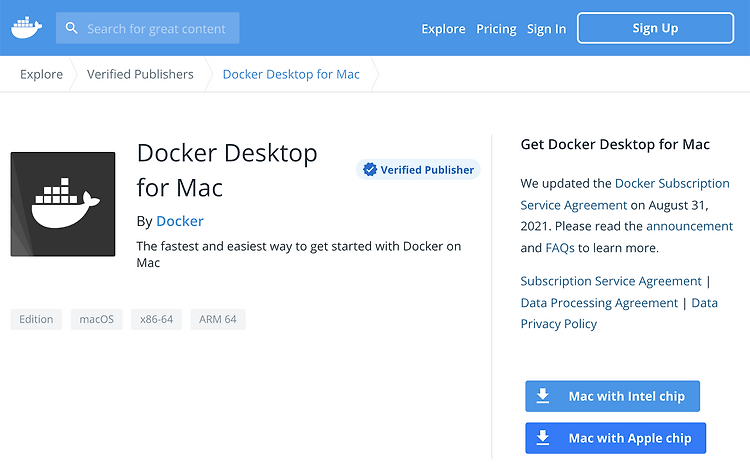Focus the 'Search for great content' field
Screen dimensions: 750x473
147,28
